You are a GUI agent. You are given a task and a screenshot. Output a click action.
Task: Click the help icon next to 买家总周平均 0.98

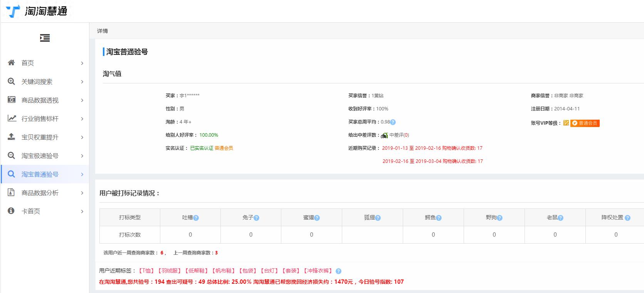pyautogui.click(x=393, y=122)
